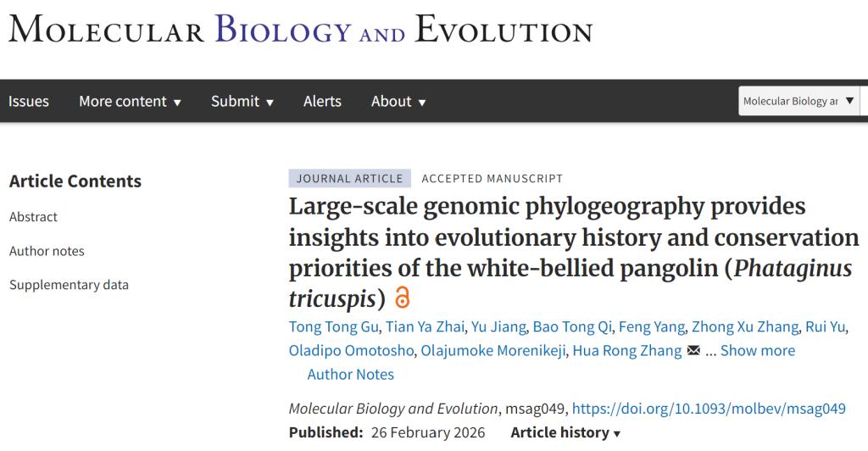The image size is (868, 451).
Task: Jump to Abstract in Article Contents
Action: (34, 217)
